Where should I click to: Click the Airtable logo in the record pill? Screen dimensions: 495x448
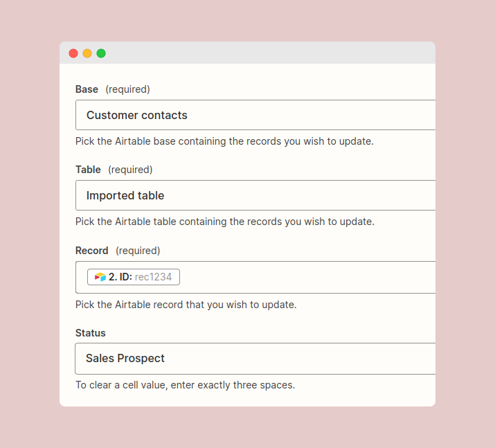pos(100,277)
